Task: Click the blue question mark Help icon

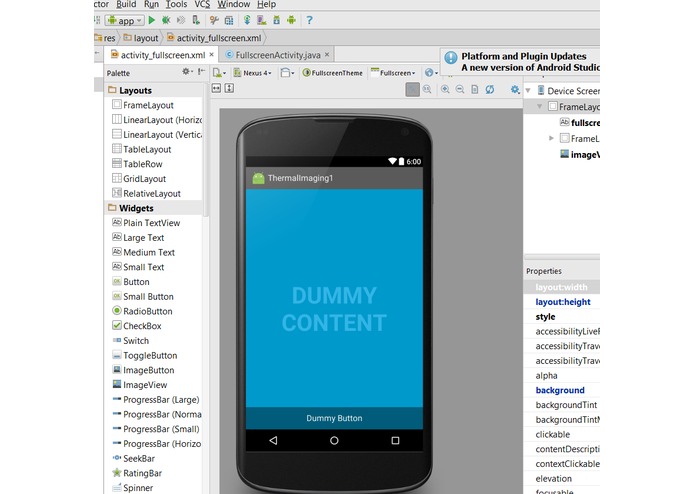Action: pyautogui.click(x=309, y=20)
